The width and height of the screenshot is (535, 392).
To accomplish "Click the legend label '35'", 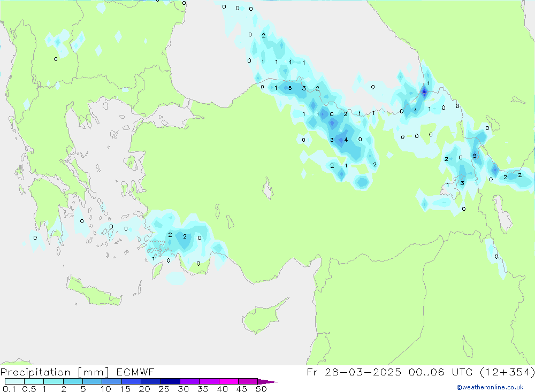I will click(203, 389).
